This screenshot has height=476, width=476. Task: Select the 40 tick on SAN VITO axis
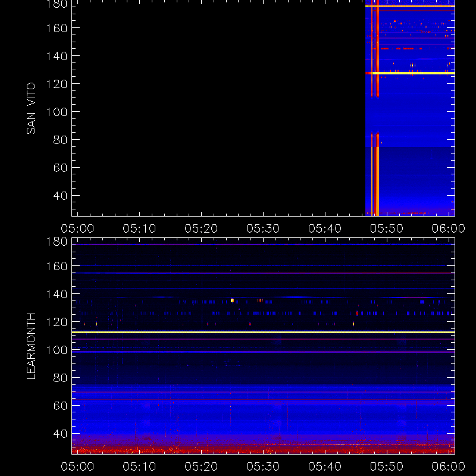[x=60, y=196]
